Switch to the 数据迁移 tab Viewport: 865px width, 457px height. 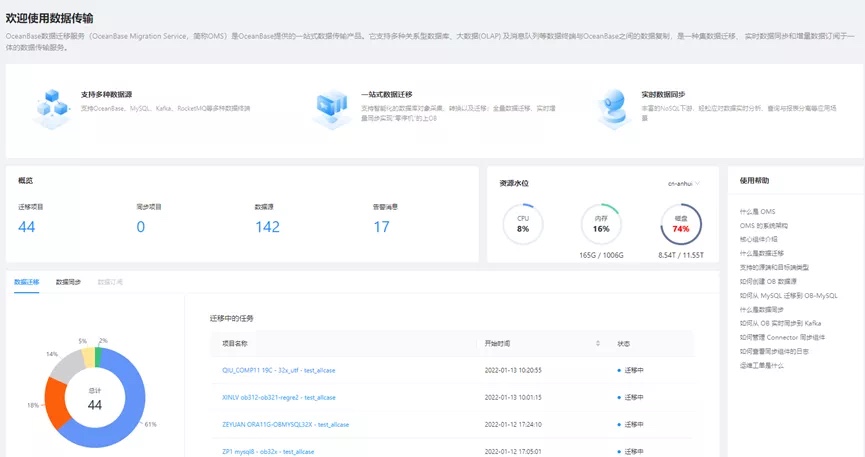[26, 282]
